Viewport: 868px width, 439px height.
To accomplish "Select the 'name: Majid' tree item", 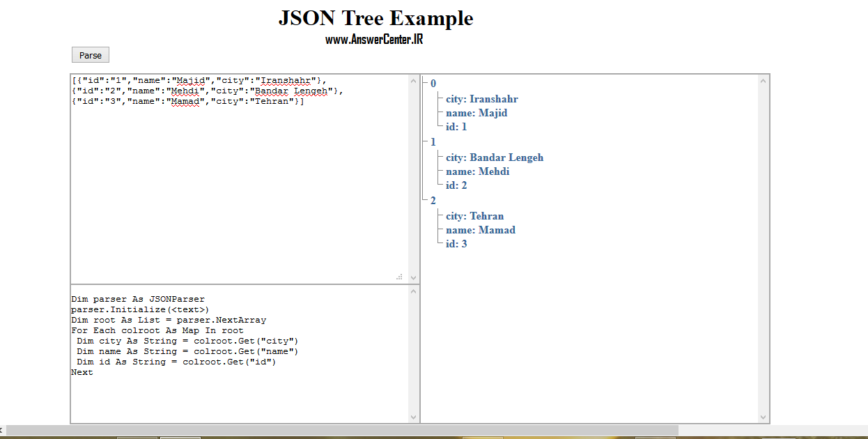I will 476,113.
